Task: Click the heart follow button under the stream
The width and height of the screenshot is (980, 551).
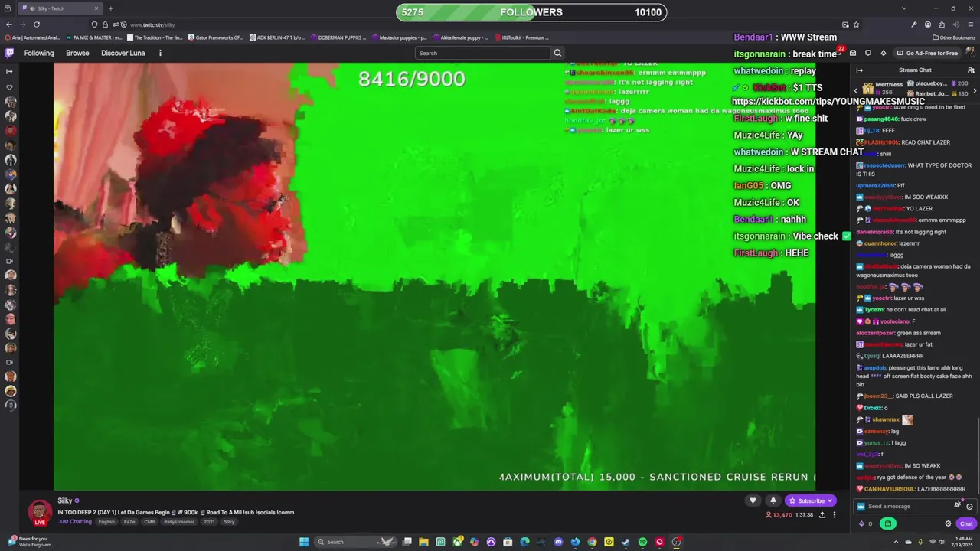Action: (x=753, y=500)
